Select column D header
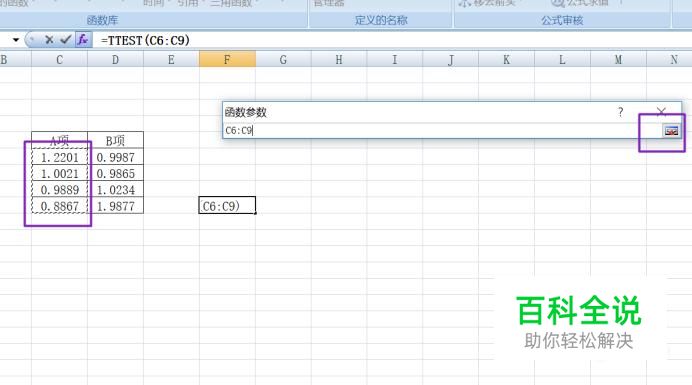This screenshot has height=385, width=692. [x=115, y=60]
